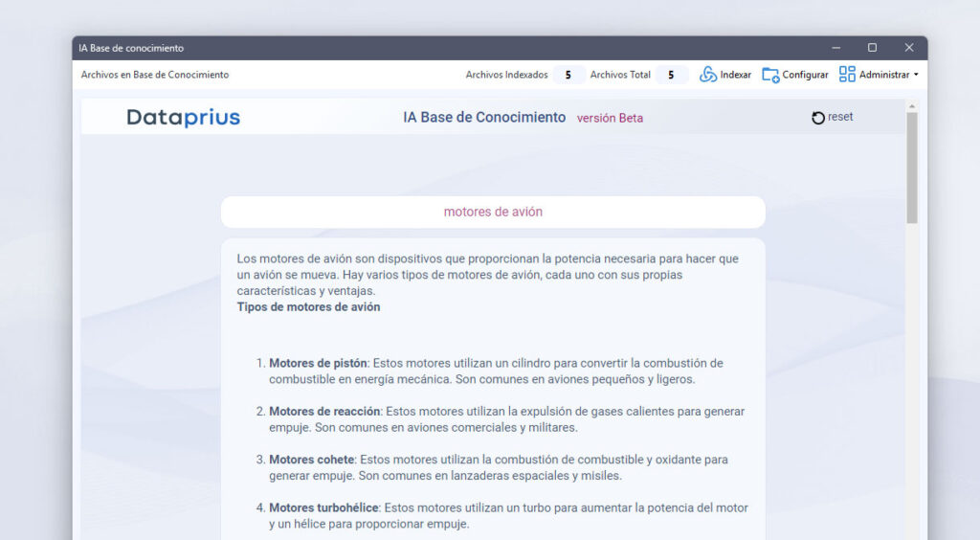Click the 'motores de avión' query bubble

[493, 212]
